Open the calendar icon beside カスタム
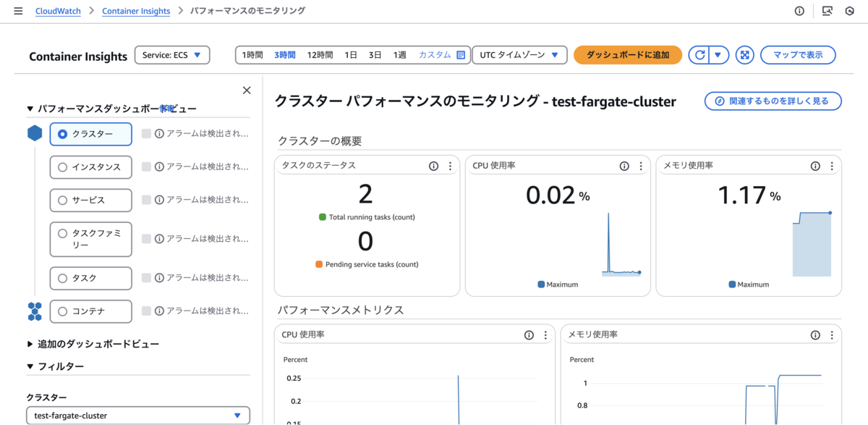Image resolution: width=868 pixels, height=425 pixels. (x=461, y=54)
